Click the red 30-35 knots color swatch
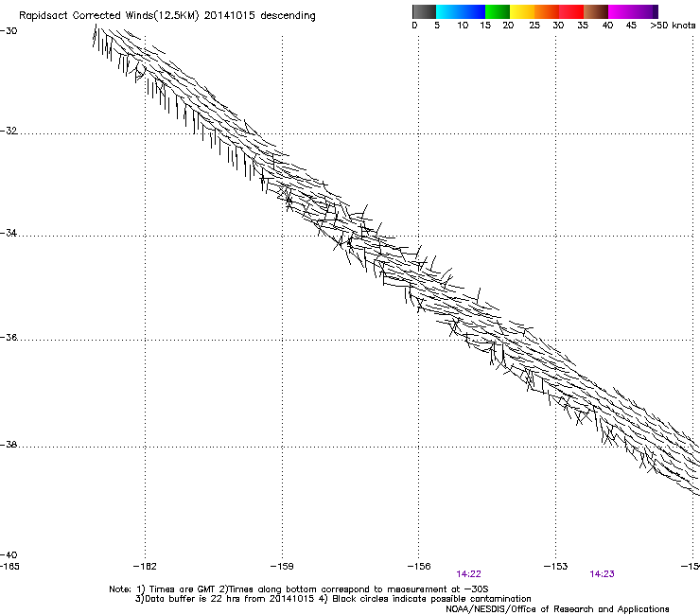Image resolution: width=700 pixels, height=615 pixels. [571, 11]
